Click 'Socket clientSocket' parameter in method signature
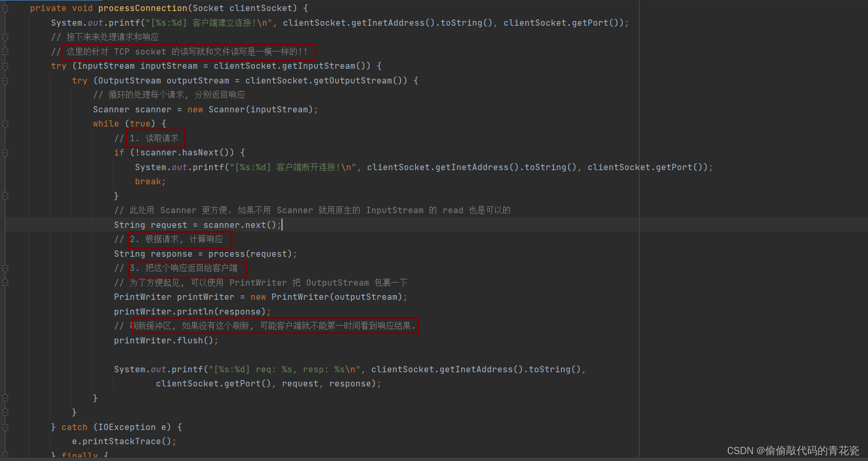868x461 pixels. 243,8
